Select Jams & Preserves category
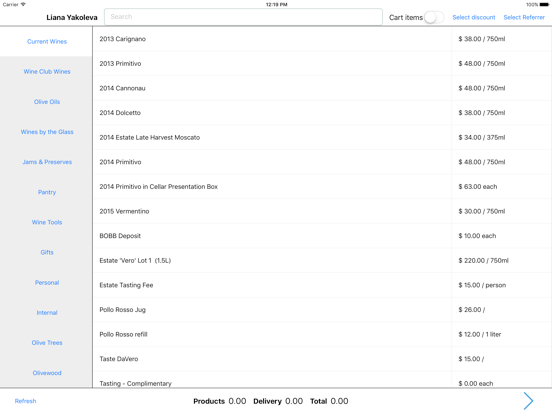The image size is (552, 414). pos(47,162)
